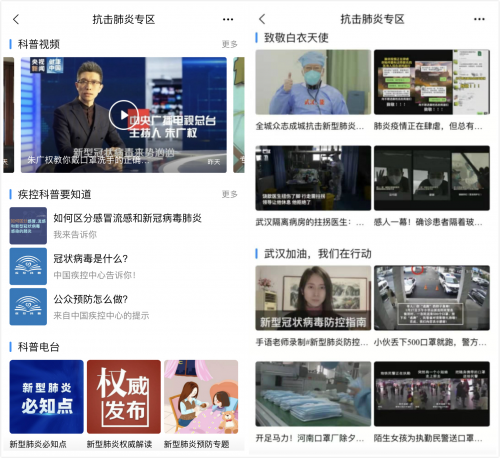Click subtitle 我来告诉你
The height and width of the screenshot is (458, 500).
point(75,235)
